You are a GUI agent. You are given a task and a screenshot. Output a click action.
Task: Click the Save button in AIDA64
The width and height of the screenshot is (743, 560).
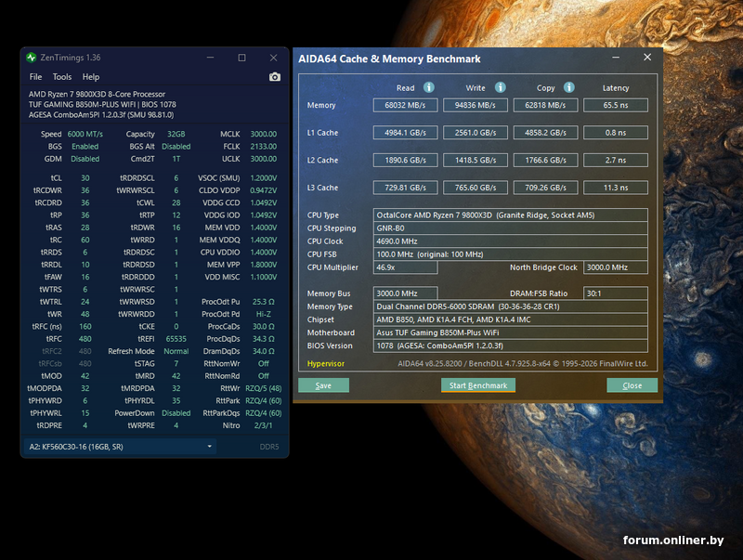point(323,385)
